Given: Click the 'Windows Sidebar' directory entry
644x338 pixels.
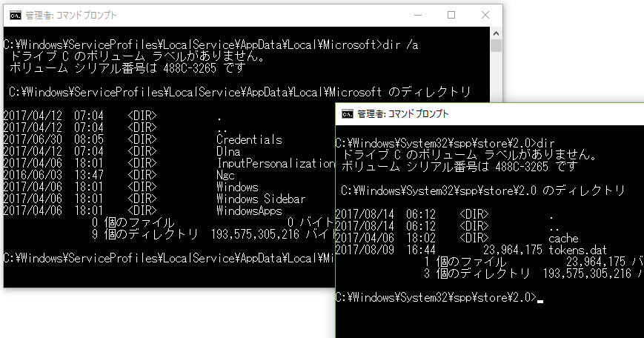Looking at the screenshot, I should click(x=261, y=199).
